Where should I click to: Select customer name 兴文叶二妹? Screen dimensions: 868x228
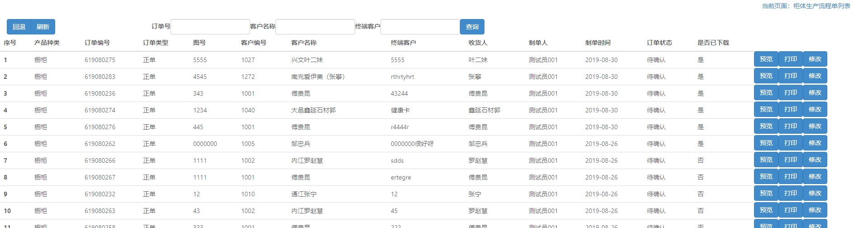click(x=307, y=60)
